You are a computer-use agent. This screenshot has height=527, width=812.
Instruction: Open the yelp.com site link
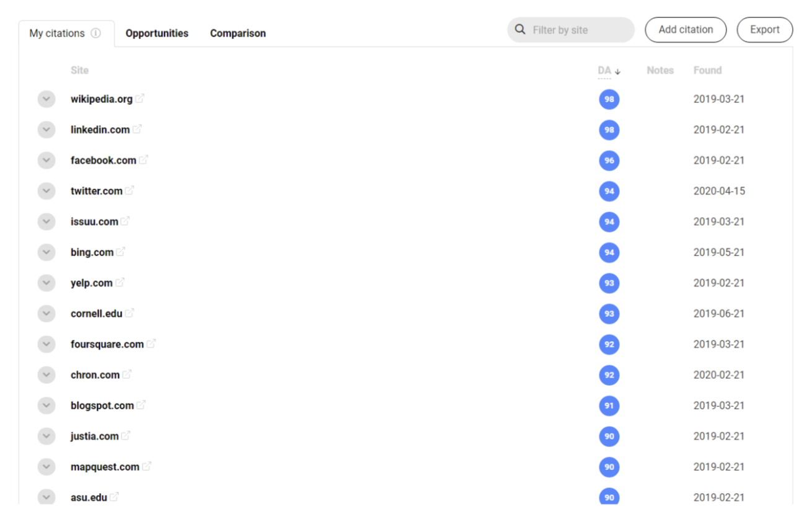(x=91, y=283)
